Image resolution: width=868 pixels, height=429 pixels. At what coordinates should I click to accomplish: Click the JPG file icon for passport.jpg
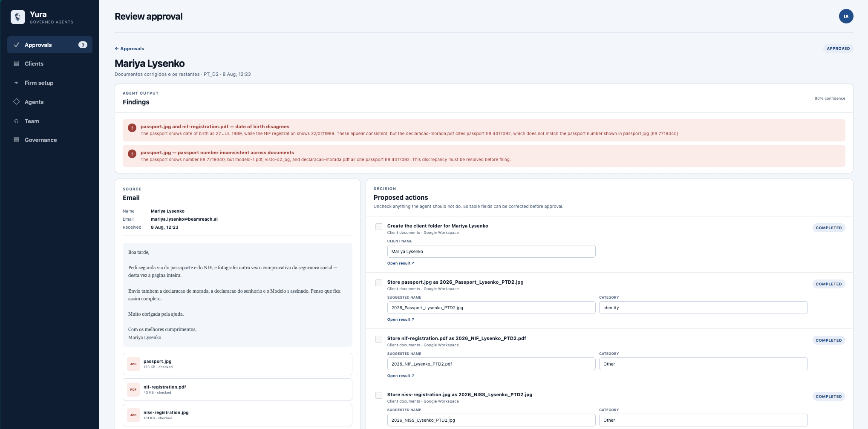(x=133, y=364)
